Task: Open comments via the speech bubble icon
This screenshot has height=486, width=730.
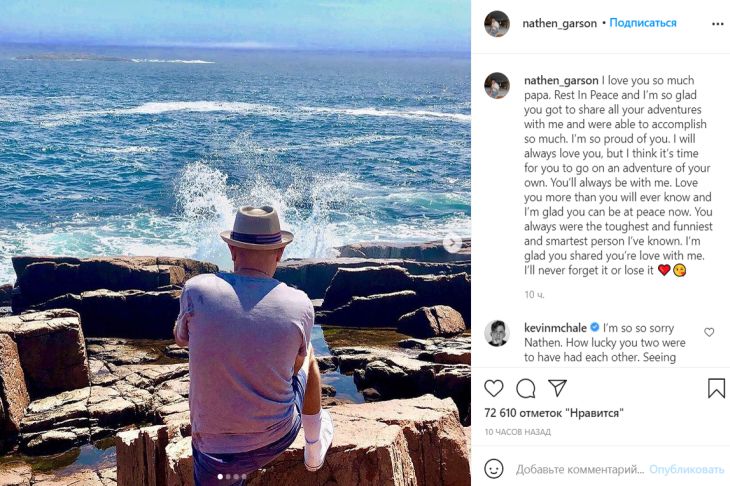Action: [525, 388]
